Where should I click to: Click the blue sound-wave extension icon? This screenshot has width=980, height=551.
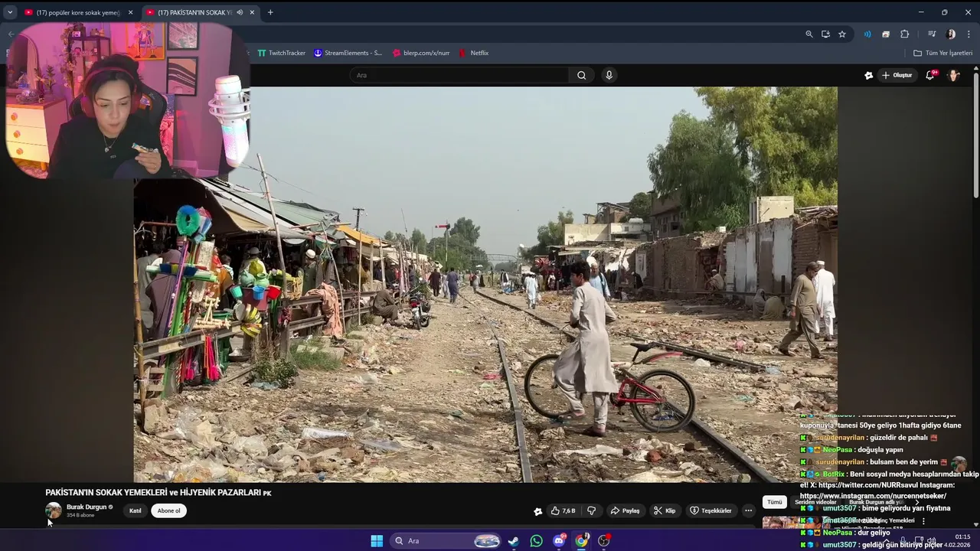pos(867,34)
